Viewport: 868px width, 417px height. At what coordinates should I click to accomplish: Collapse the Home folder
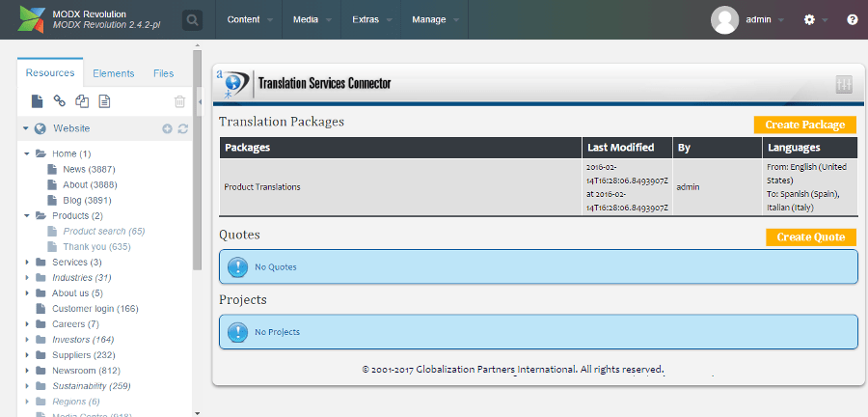coord(27,153)
